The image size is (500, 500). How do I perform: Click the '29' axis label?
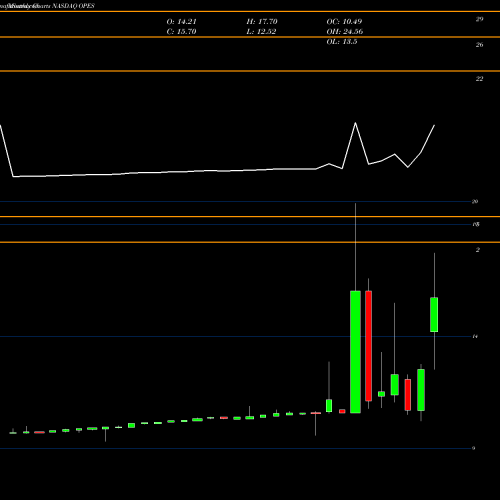click(x=479, y=19)
